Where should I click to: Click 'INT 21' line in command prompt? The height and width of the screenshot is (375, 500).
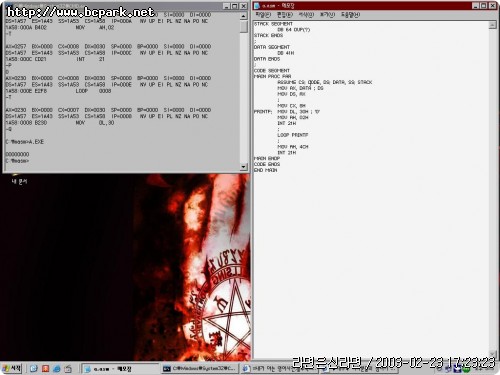tap(55, 59)
